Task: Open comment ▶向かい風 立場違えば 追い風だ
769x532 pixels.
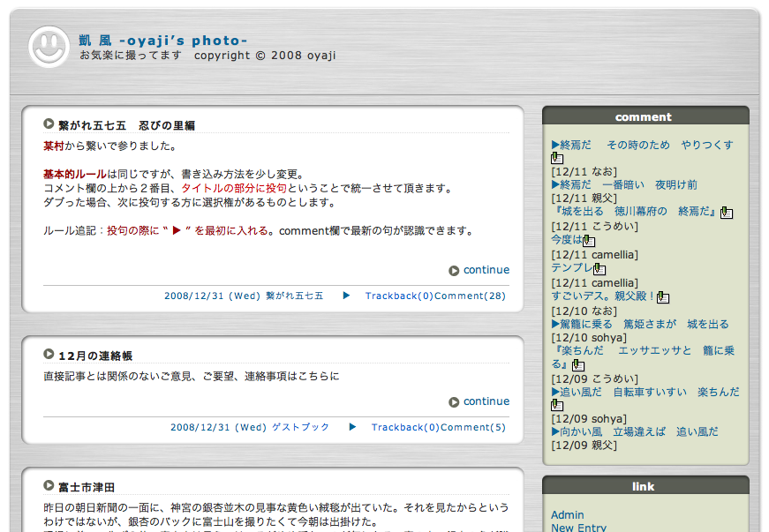Action: tap(635, 431)
